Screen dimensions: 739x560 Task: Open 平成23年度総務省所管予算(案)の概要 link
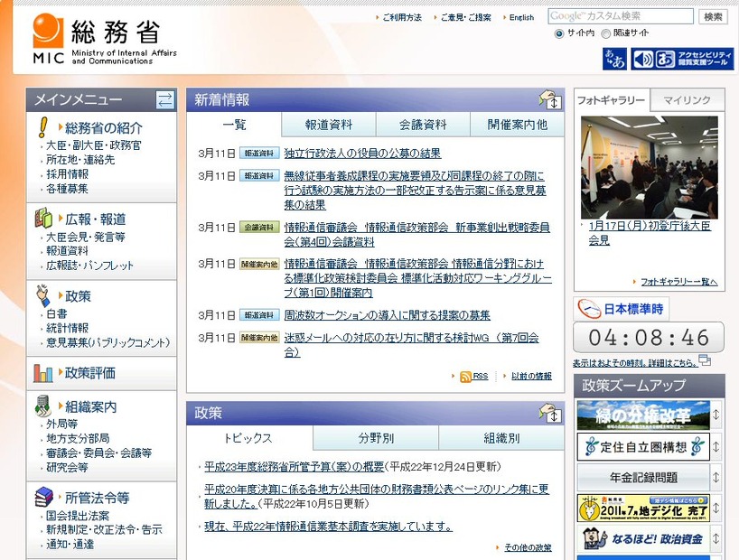tap(295, 467)
